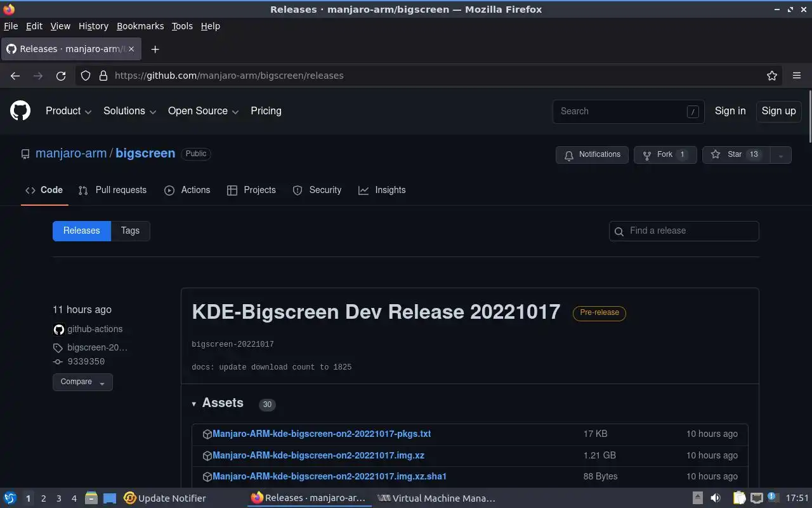Switch to the Code repository tab
This screenshot has width=812, height=508.
44,190
